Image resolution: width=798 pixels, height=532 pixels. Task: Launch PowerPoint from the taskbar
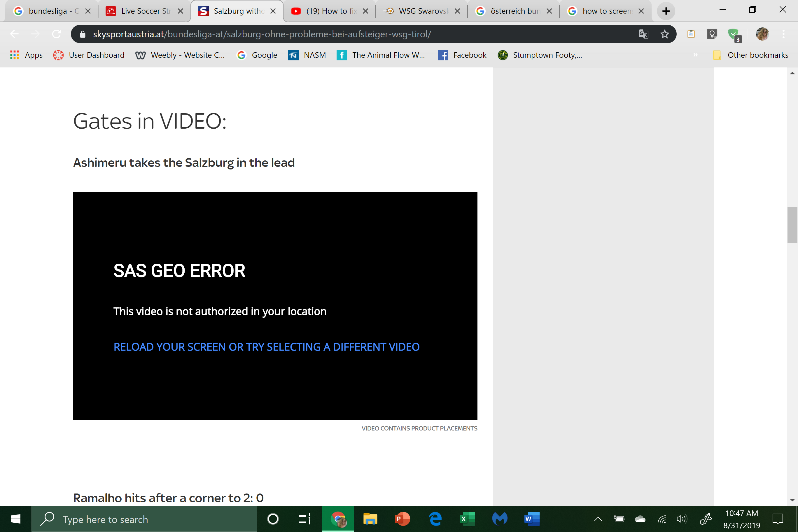point(402,519)
